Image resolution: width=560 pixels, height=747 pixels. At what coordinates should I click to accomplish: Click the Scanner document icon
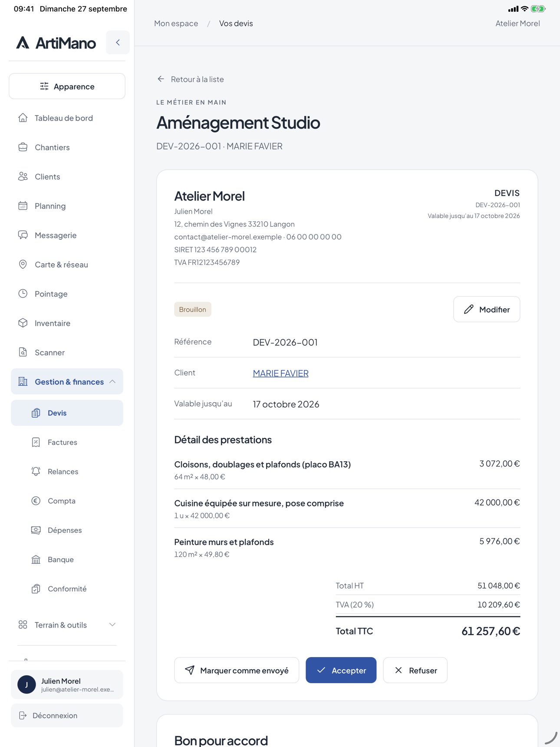click(x=23, y=352)
